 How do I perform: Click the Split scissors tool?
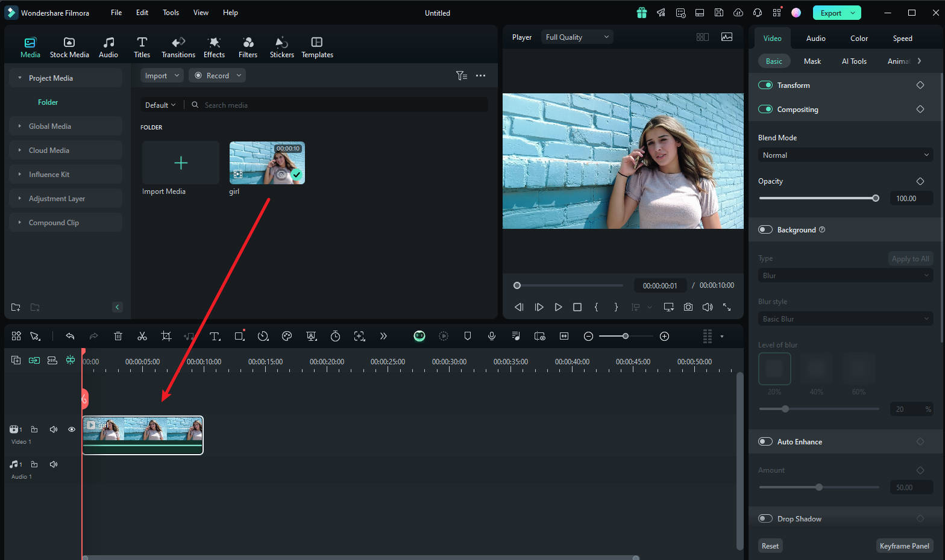[142, 336]
